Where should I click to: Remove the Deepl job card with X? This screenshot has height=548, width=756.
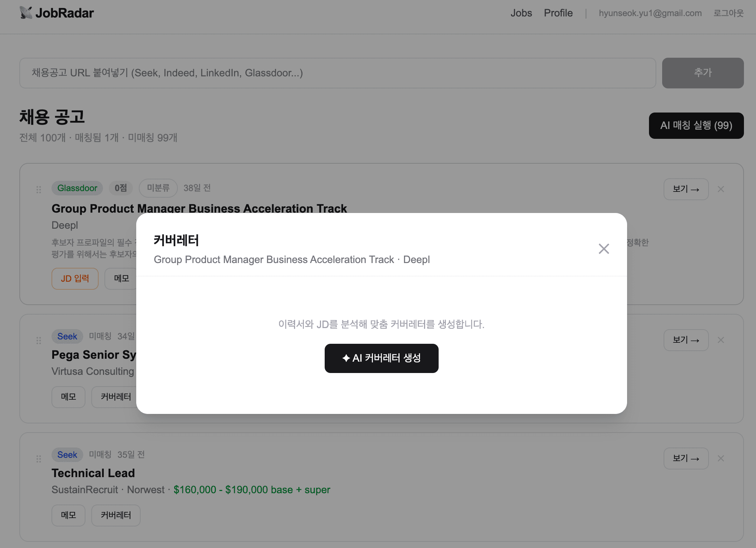[721, 189]
